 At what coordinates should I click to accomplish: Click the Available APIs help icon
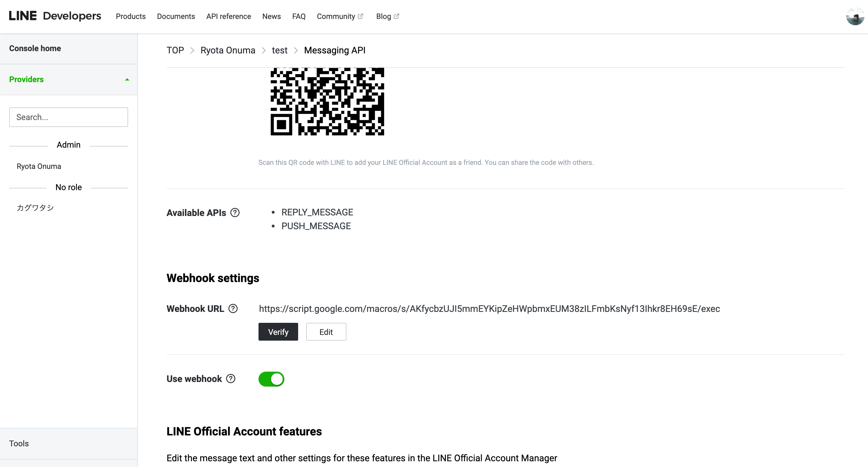tap(235, 213)
